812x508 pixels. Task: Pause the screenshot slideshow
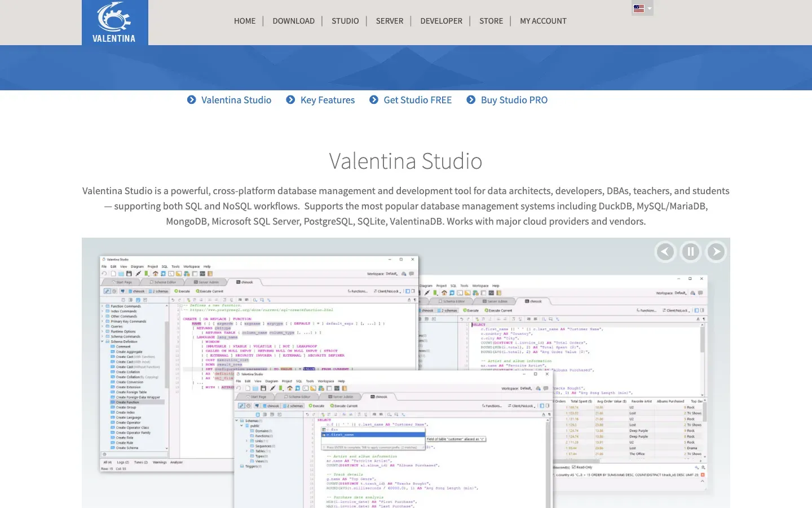691,252
